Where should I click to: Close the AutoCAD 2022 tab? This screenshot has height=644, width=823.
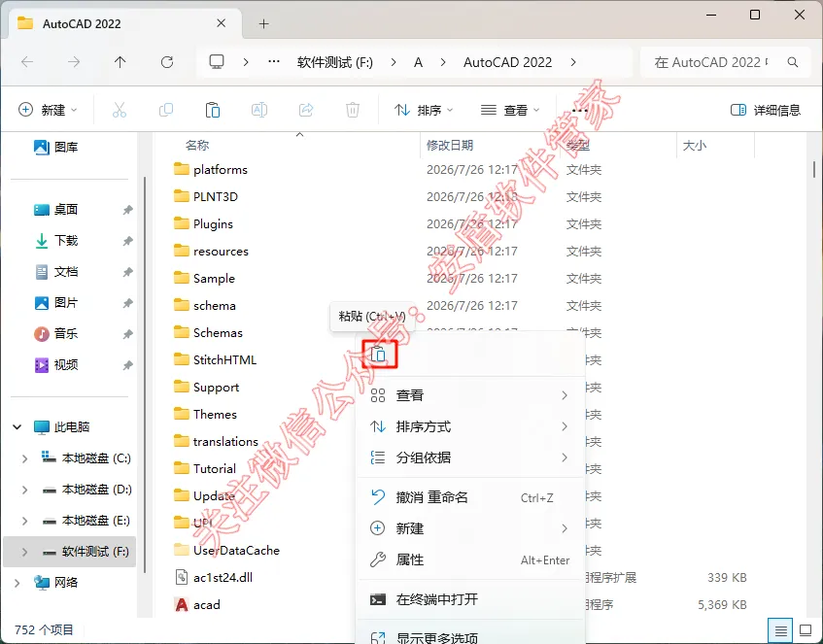(x=222, y=23)
